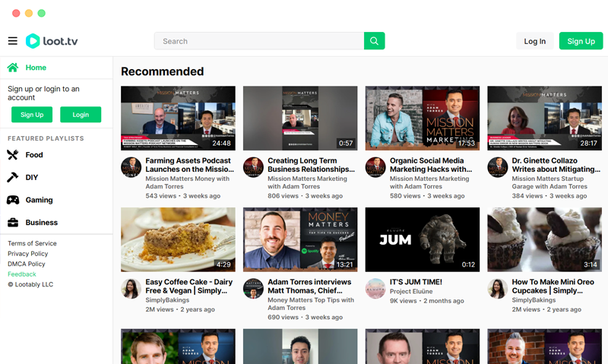Open title 'Creating Long Term Business Relationships...'
The height and width of the screenshot is (364, 608).
pyautogui.click(x=312, y=165)
